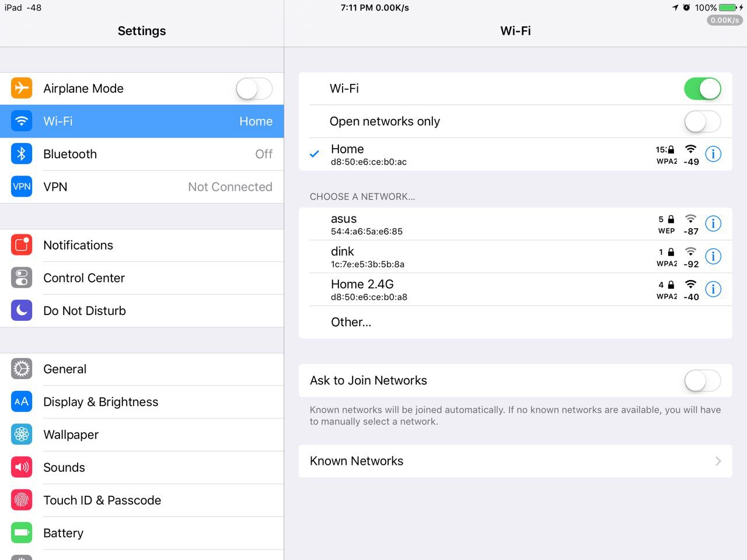Tap the Touch ID fingerprint icon
This screenshot has height=560, width=747.
click(x=22, y=500)
